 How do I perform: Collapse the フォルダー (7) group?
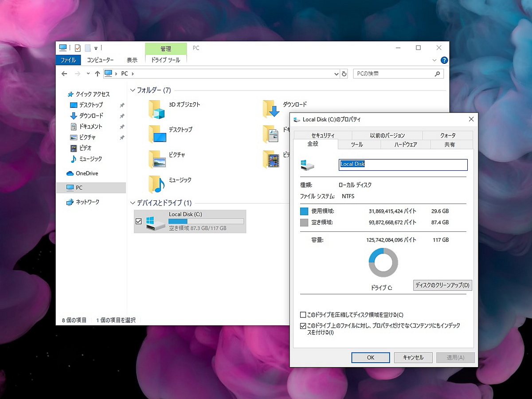pos(133,90)
